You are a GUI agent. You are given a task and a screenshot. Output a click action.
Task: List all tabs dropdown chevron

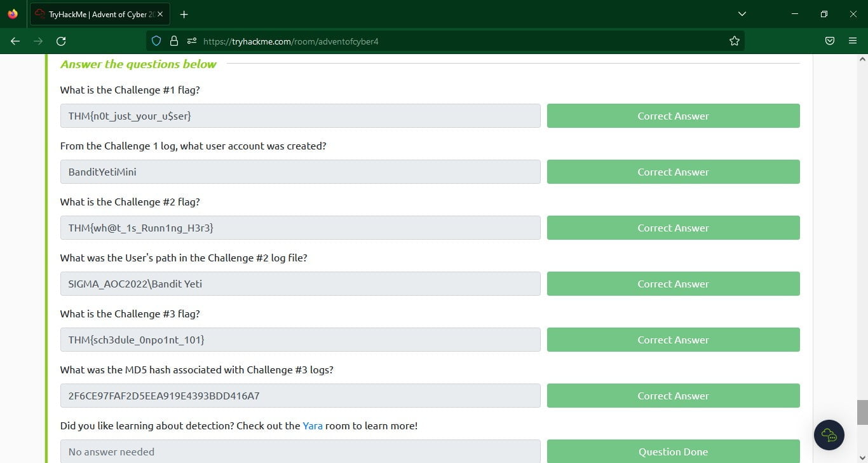tap(742, 14)
